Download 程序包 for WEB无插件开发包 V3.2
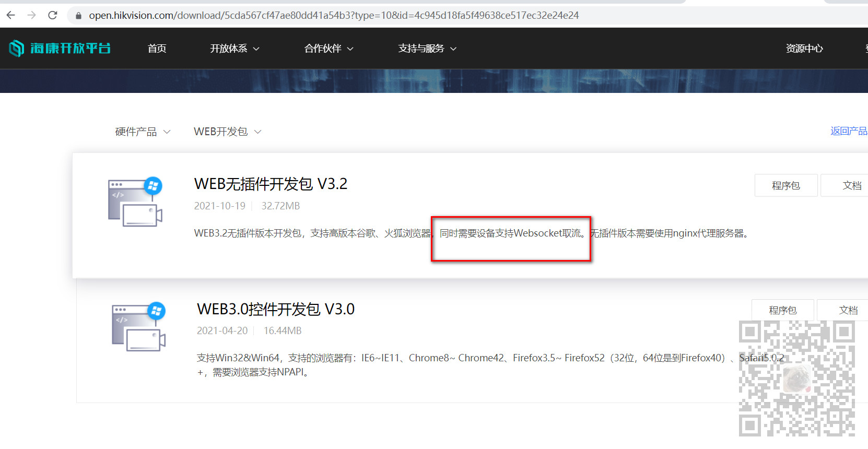The height and width of the screenshot is (449, 868). pos(786,185)
